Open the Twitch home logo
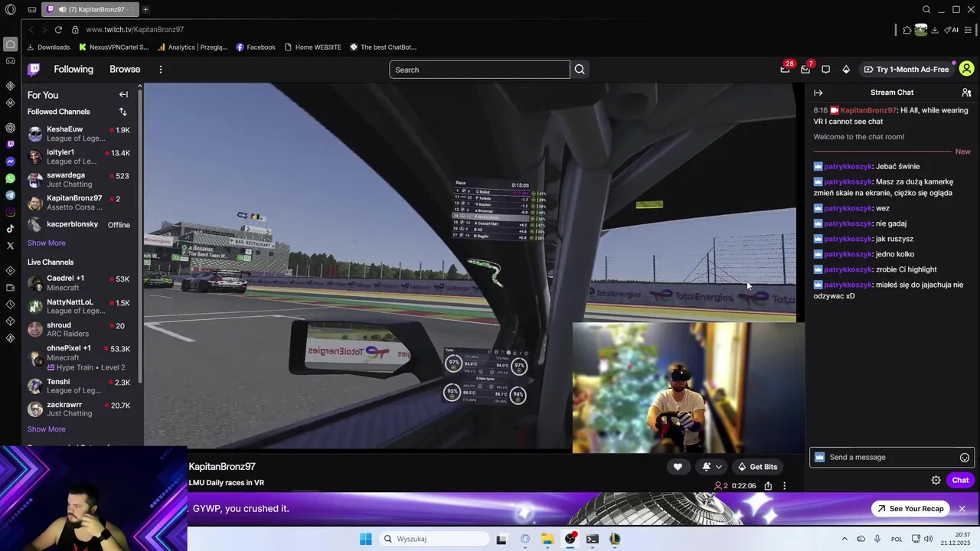 coord(34,70)
